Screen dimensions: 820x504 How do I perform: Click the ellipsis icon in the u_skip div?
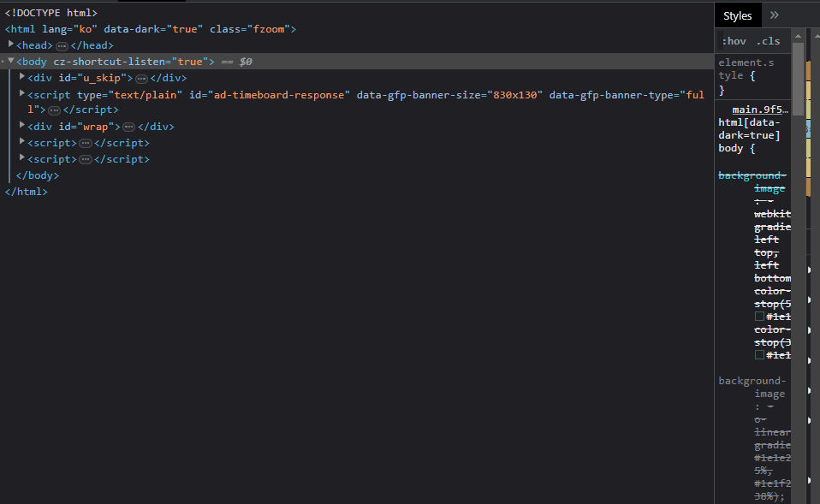tap(141, 78)
